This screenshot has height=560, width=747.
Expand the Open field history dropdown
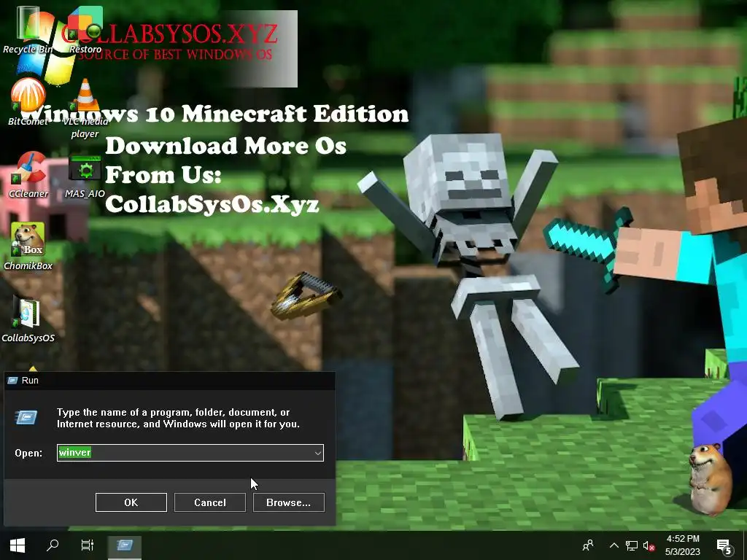tap(318, 453)
